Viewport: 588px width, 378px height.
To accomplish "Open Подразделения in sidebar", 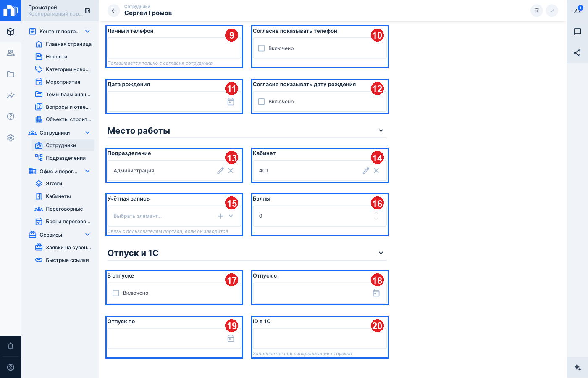I will tap(64, 158).
